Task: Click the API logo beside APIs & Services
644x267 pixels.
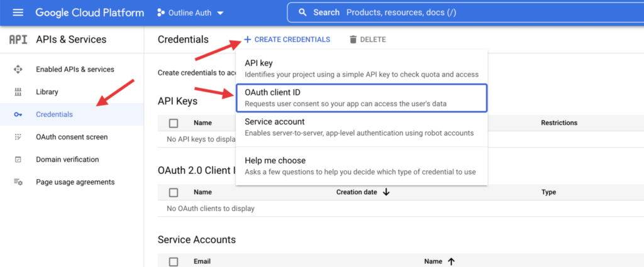Action: 18,40
